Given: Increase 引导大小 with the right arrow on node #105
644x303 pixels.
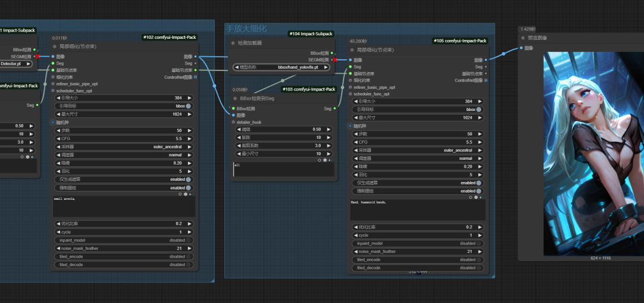Looking at the screenshot, I should coord(479,101).
